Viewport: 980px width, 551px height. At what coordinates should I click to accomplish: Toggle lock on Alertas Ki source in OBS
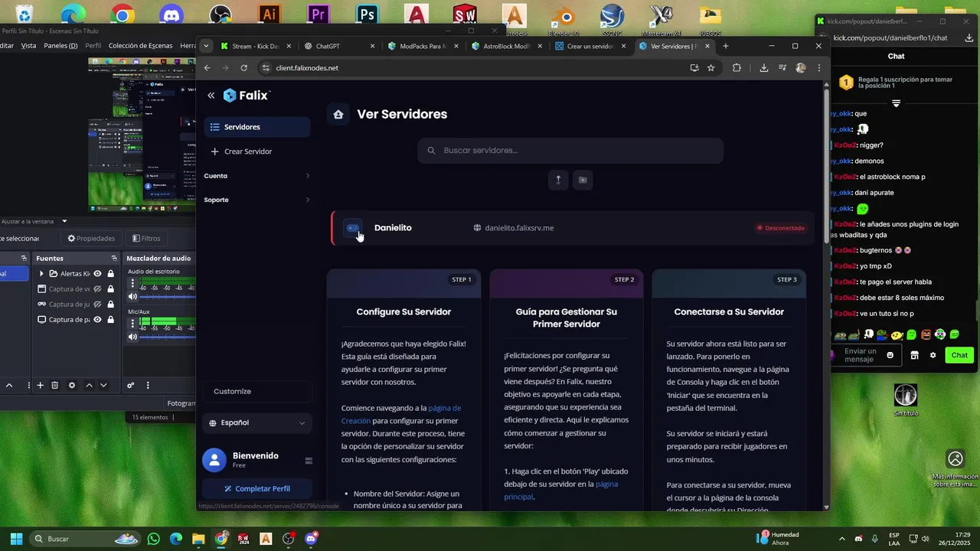111,274
